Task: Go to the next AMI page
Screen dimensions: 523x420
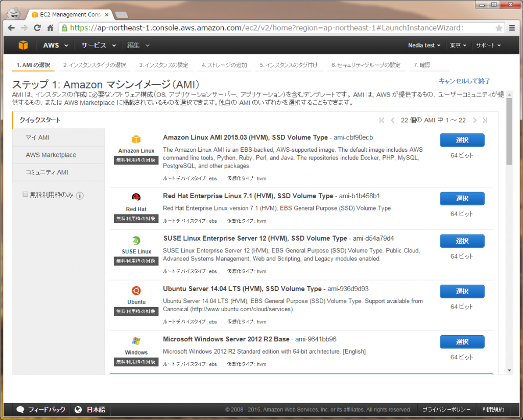Action: (x=474, y=120)
